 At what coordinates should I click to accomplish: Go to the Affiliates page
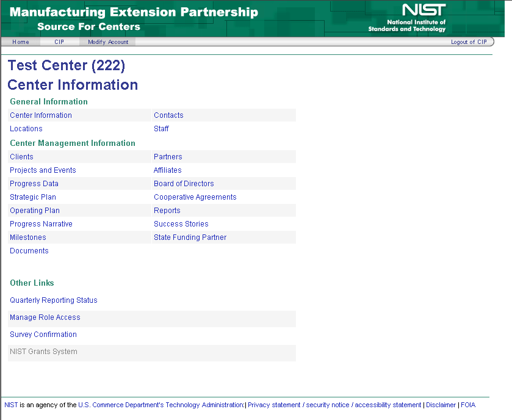point(167,170)
